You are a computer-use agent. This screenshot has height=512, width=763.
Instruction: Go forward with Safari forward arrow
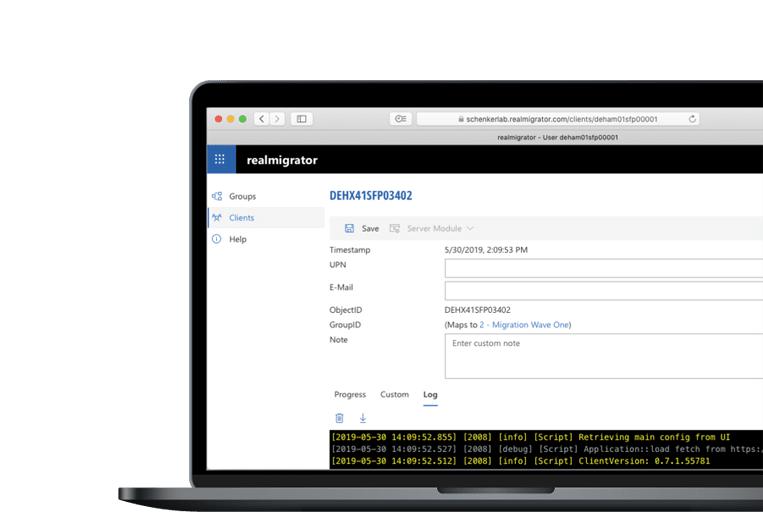[277, 119]
